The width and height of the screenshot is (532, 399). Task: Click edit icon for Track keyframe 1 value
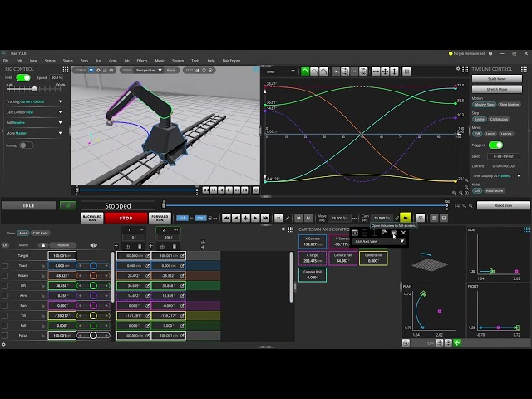coord(148,266)
